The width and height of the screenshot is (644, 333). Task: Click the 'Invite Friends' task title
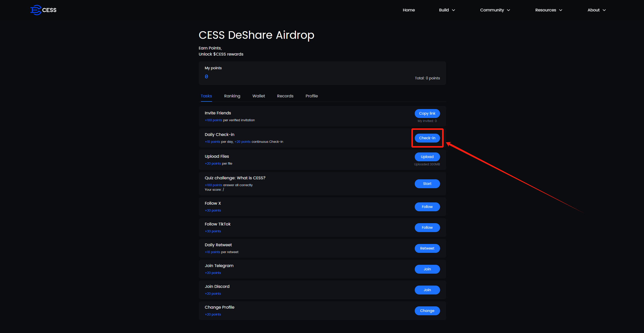coord(218,113)
